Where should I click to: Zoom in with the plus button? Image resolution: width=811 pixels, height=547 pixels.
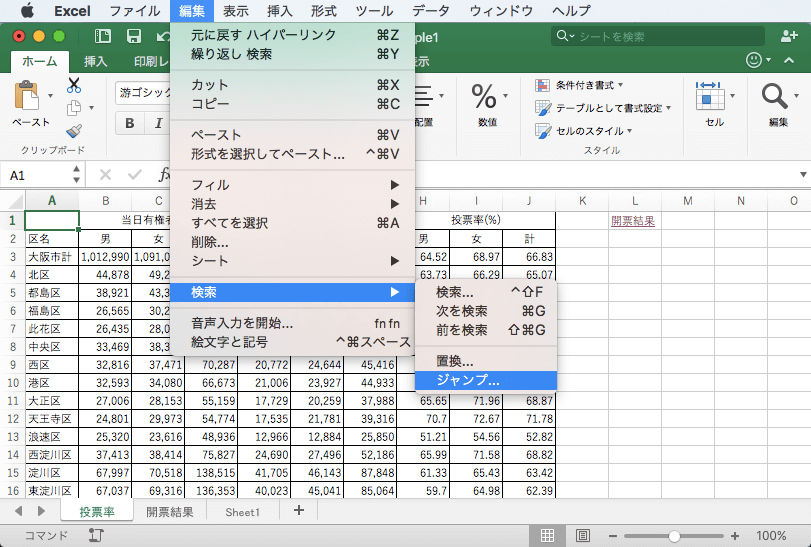pos(734,536)
